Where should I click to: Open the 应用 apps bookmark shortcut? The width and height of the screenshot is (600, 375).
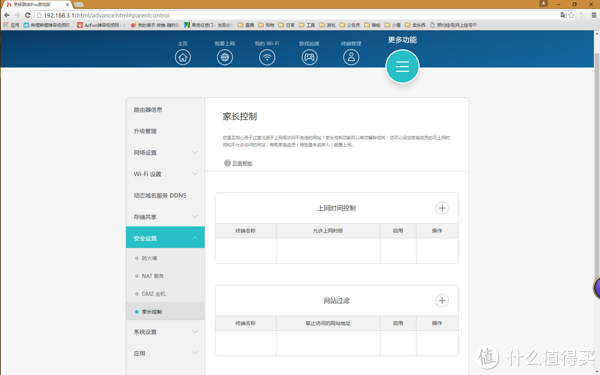click(11, 25)
